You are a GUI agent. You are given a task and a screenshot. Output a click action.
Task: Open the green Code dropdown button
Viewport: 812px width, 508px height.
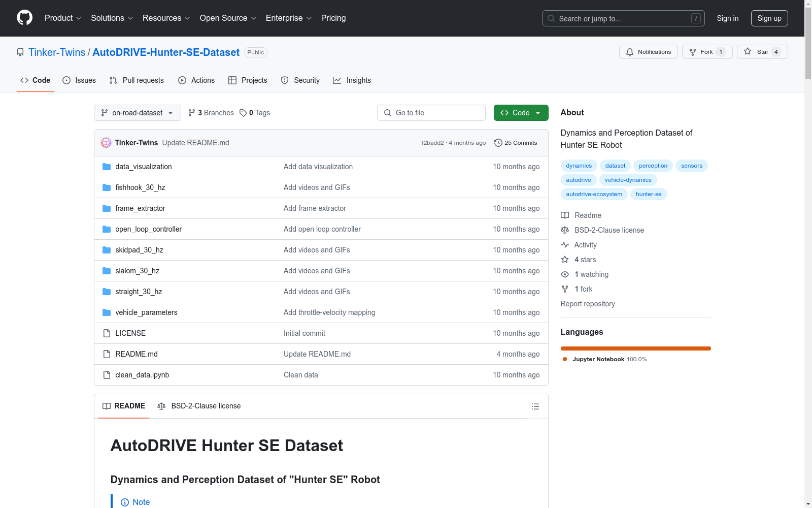tap(521, 113)
